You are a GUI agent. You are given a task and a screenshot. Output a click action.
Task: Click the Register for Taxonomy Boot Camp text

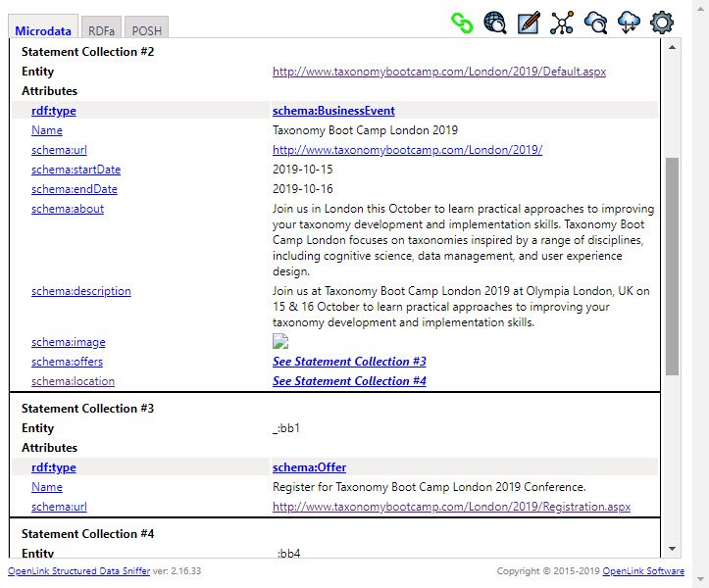point(430,487)
